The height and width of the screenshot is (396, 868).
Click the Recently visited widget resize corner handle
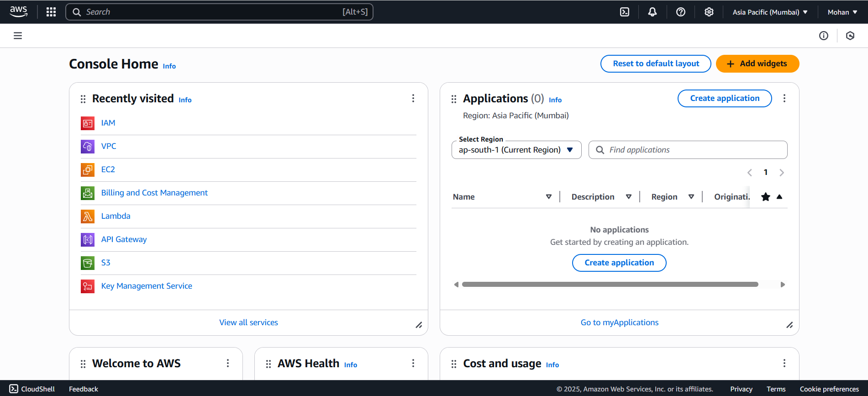pyautogui.click(x=419, y=325)
